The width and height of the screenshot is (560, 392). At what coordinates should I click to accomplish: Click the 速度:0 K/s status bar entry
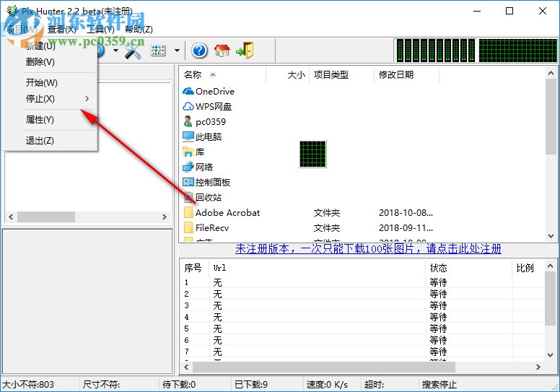tap(327, 385)
